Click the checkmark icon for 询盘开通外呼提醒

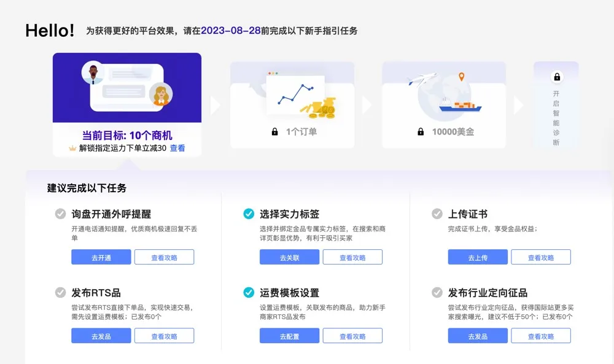pos(60,214)
